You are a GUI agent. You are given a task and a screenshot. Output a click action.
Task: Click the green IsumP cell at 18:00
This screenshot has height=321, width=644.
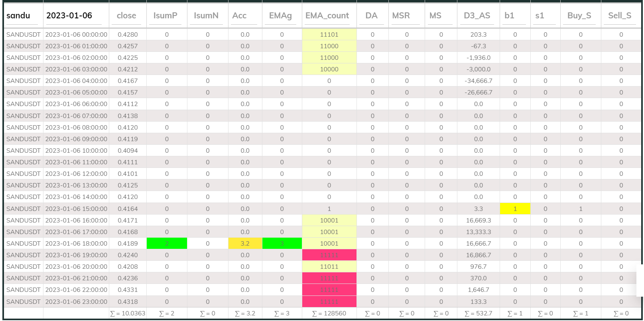[167, 243]
